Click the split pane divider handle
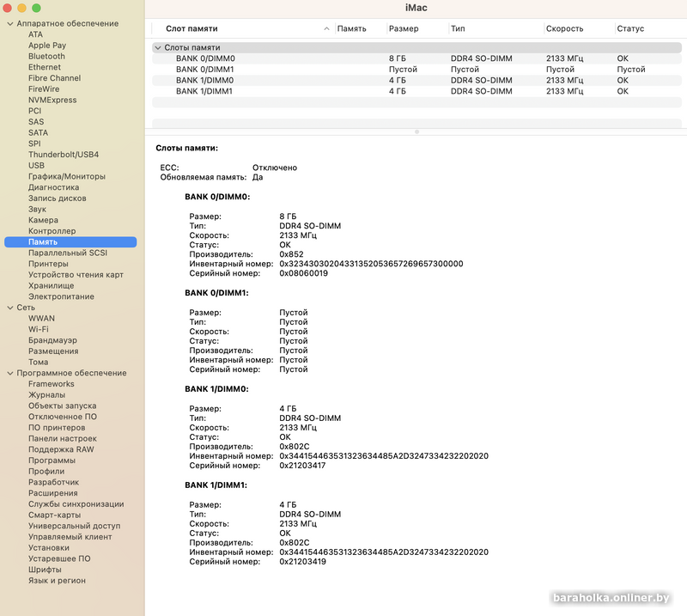The width and height of the screenshot is (687, 616). tap(416, 131)
